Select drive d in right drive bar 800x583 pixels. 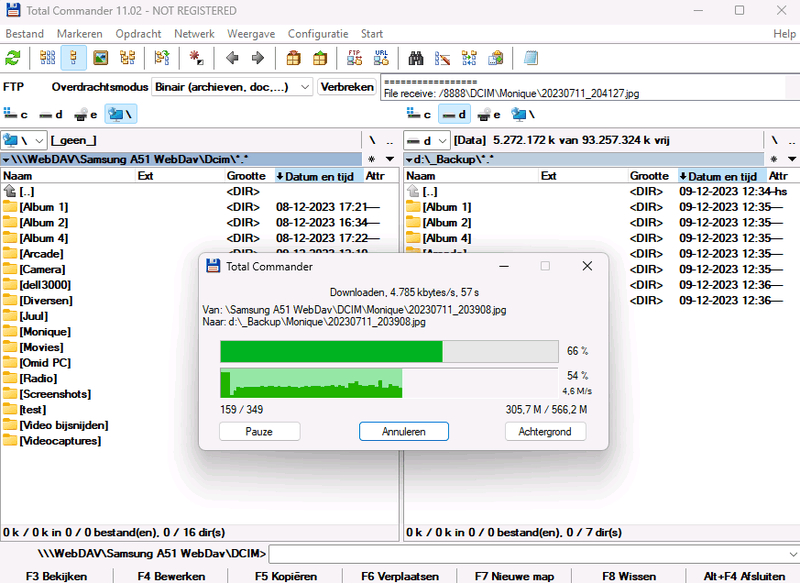tap(454, 114)
